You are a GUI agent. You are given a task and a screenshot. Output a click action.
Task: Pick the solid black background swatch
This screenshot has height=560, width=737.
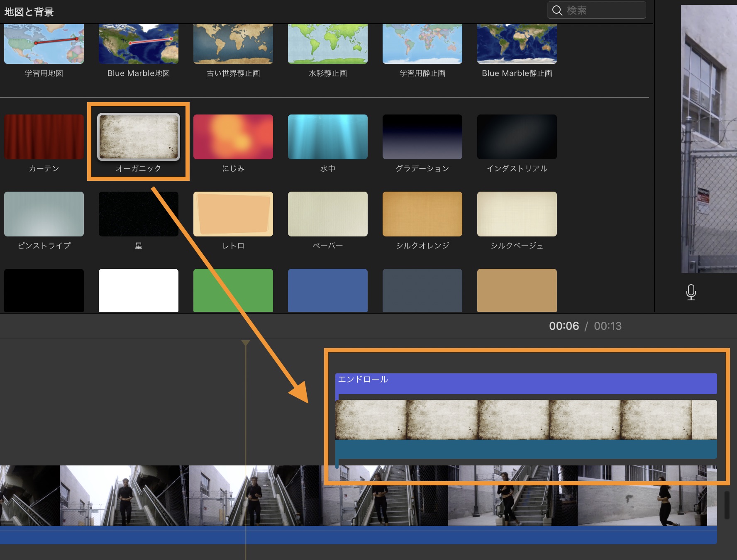44,290
